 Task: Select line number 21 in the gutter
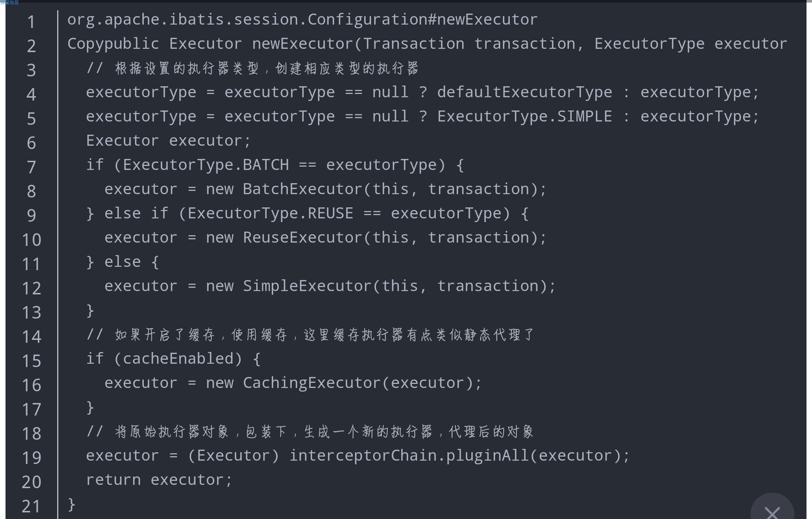(x=31, y=506)
